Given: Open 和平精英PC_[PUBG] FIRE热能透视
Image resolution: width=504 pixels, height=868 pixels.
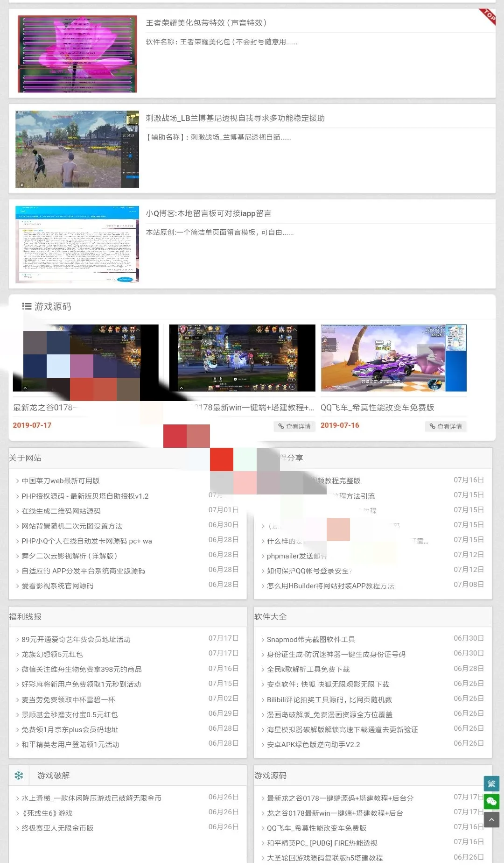Looking at the screenshot, I should point(322,843).
